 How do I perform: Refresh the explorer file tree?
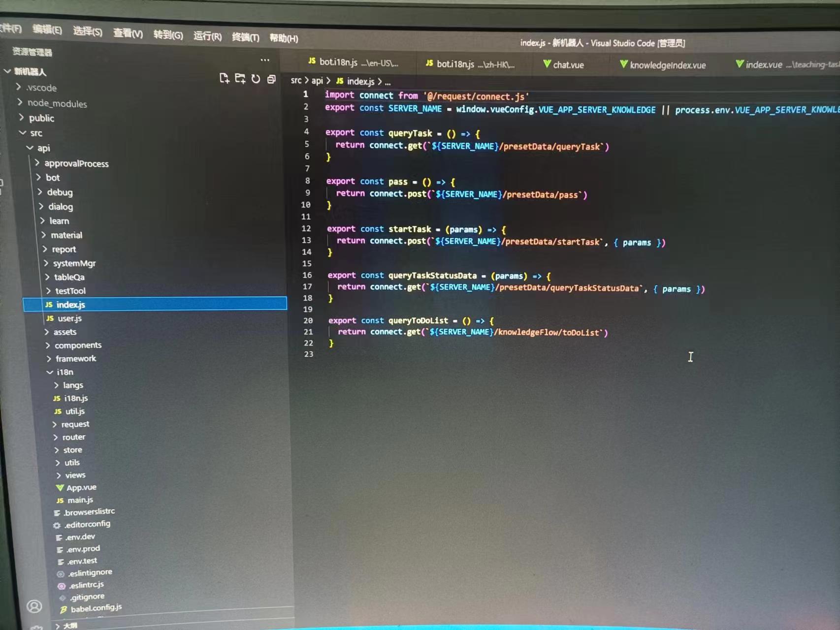256,79
